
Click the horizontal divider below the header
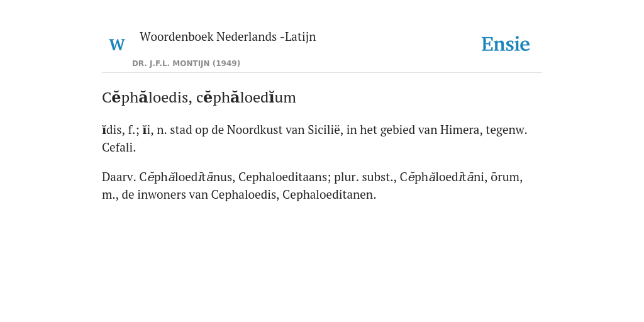tap(322, 73)
